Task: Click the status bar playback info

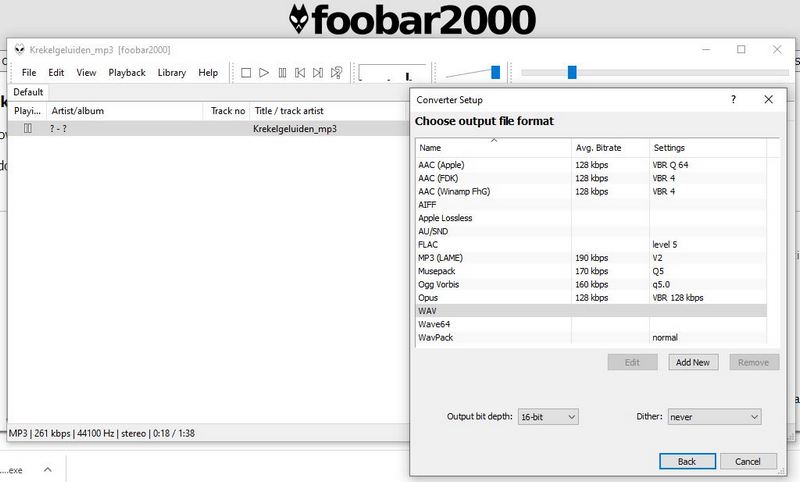Action: tap(102, 433)
